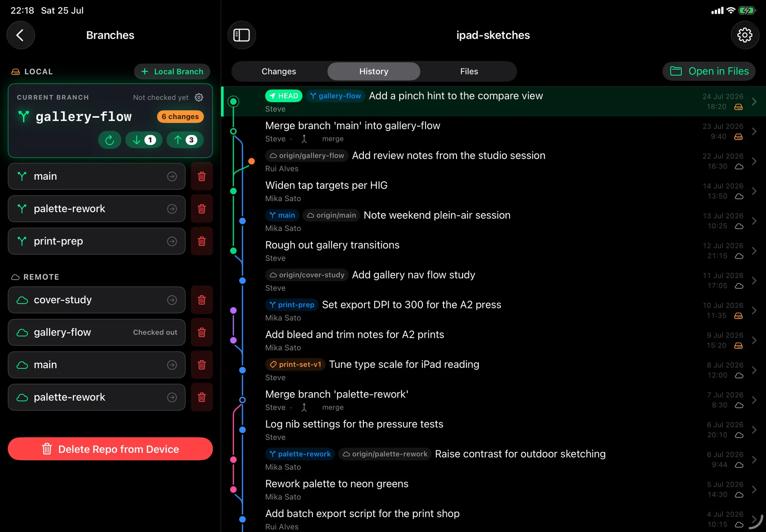Open current branch settings gear
Screen dimensions: 766x532
[199, 97]
